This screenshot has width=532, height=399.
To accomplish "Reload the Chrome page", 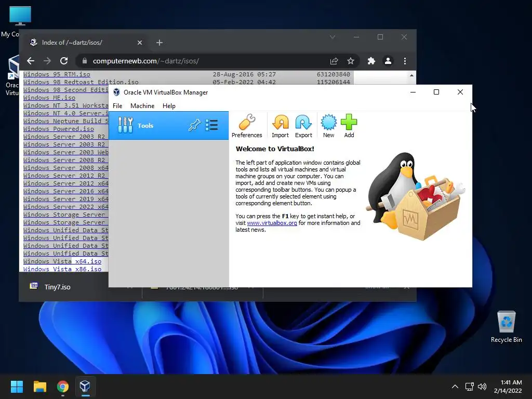I will [64, 61].
